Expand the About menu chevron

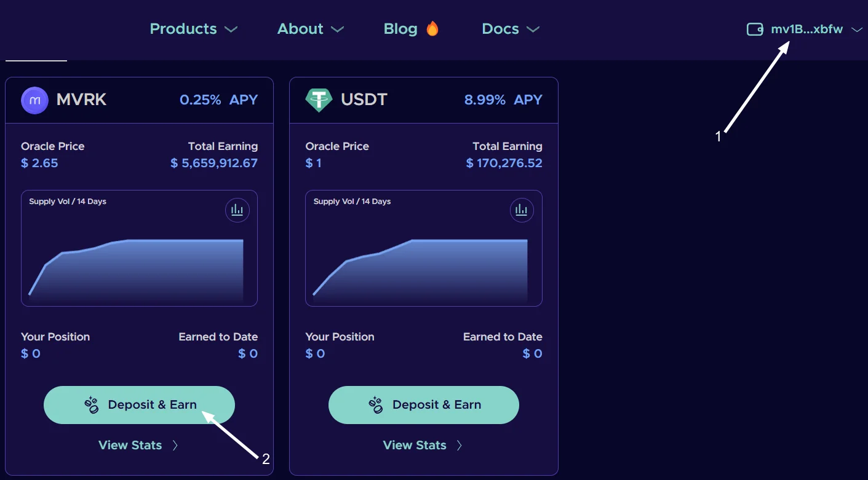pyautogui.click(x=337, y=30)
